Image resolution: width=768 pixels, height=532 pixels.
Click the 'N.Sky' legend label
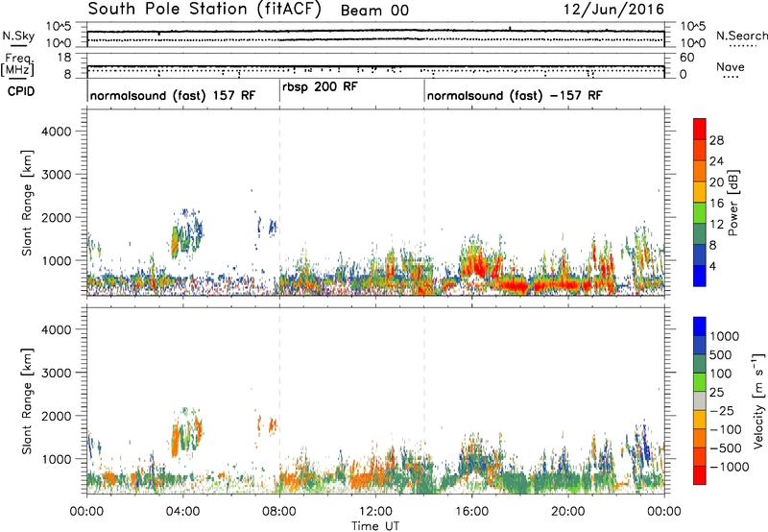tap(18, 36)
